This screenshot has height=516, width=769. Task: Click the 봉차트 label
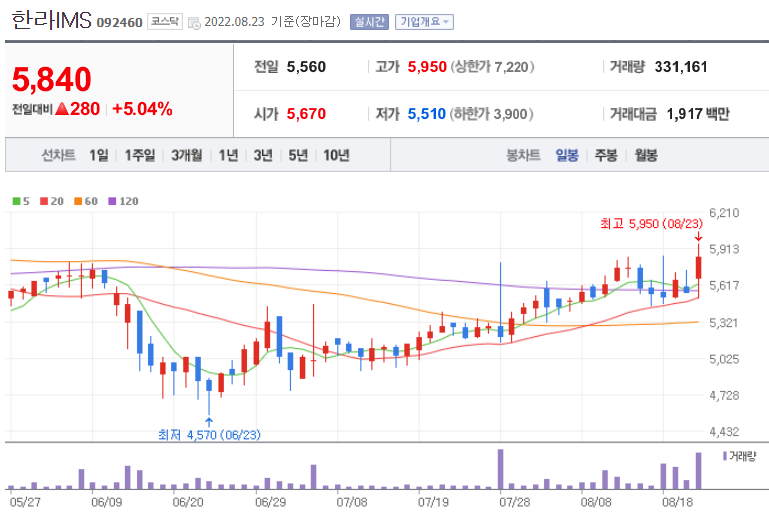pos(523,155)
